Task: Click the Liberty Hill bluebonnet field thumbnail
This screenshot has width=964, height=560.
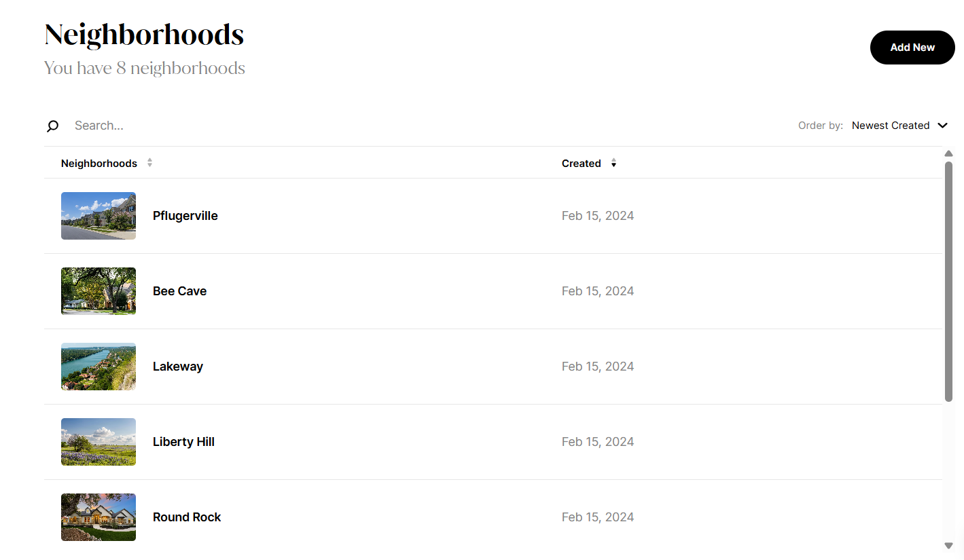Action: (x=98, y=441)
